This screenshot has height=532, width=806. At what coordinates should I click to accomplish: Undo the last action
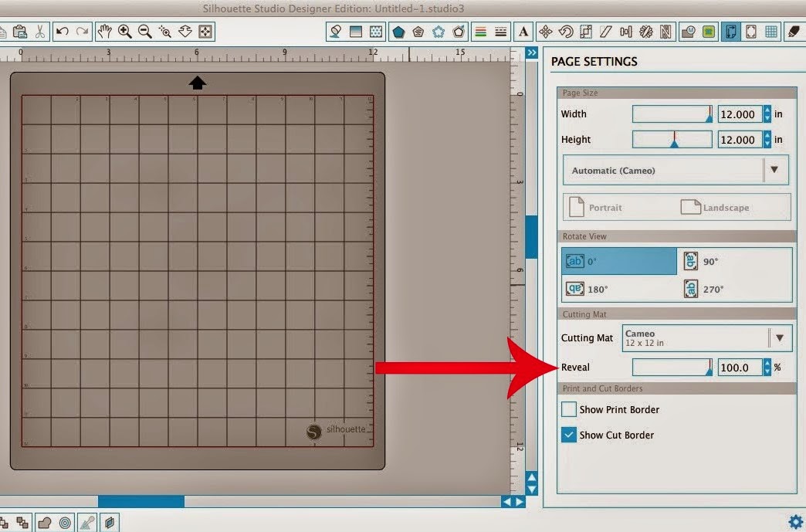[x=63, y=32]
